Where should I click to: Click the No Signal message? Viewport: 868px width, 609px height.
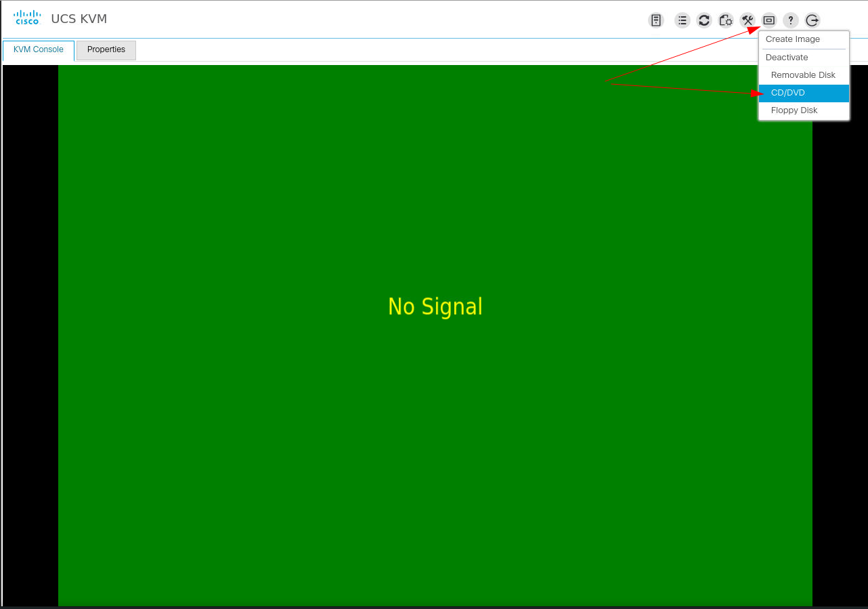point(435,307)
